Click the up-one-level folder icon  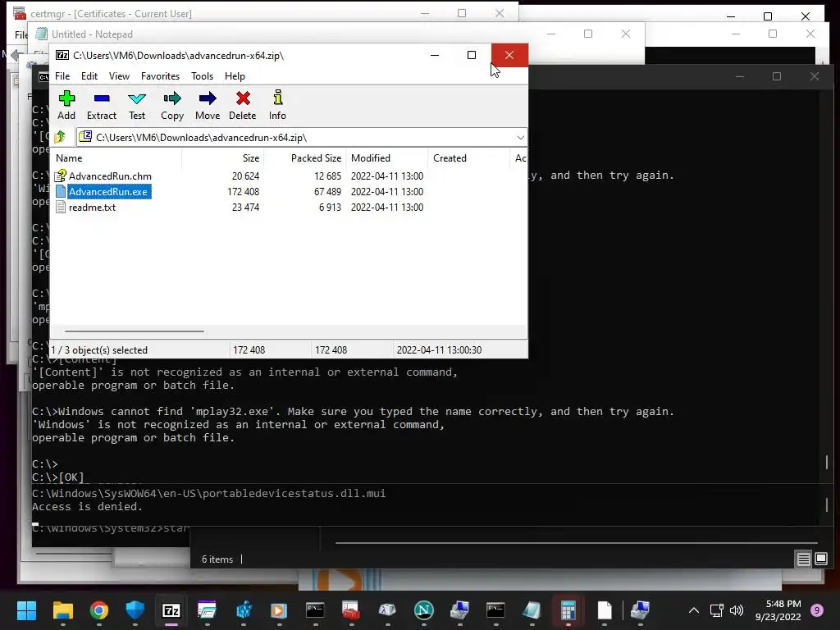(x=60, y=137)
